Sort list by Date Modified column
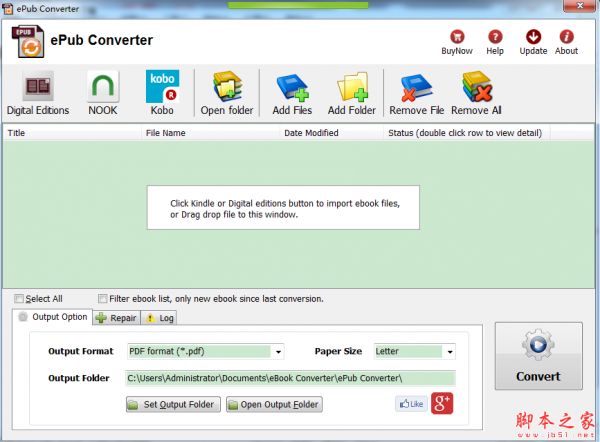Image resolution: width=600 pixels, height=442 pixels. pyautogui.click(x=332, y=133)
